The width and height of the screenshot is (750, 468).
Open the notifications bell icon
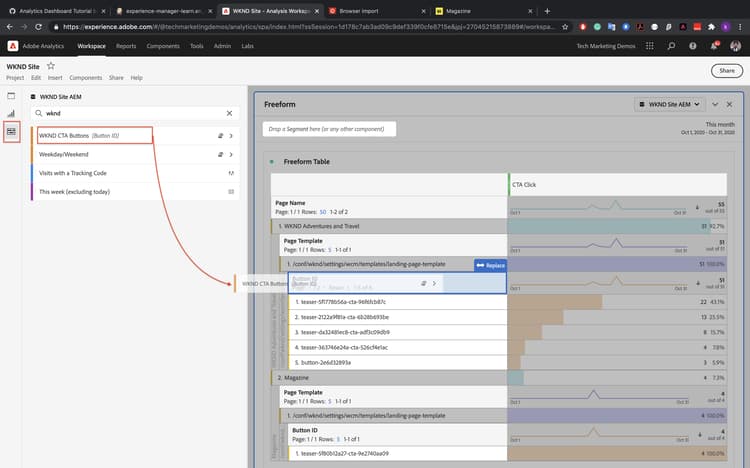coord(714,46)
